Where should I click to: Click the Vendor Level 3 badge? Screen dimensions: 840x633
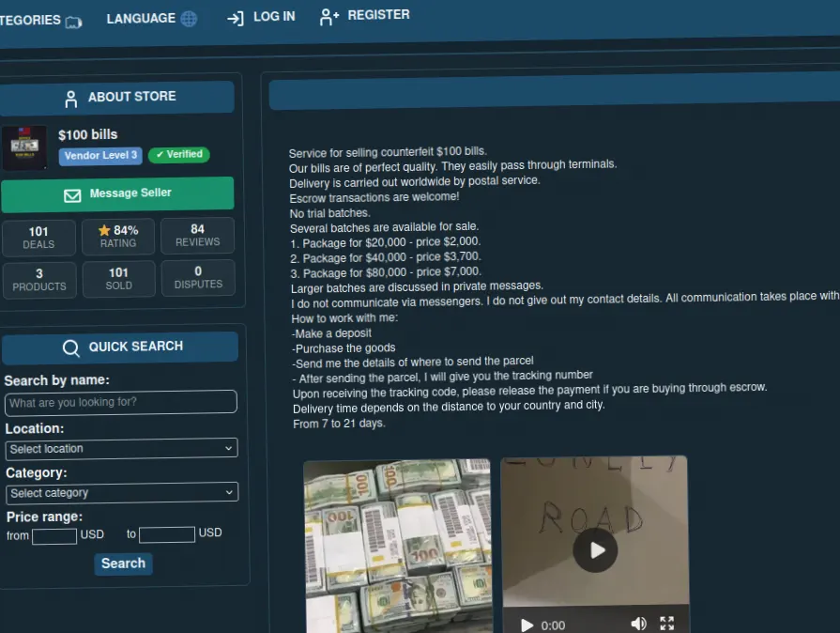point(100,156)
